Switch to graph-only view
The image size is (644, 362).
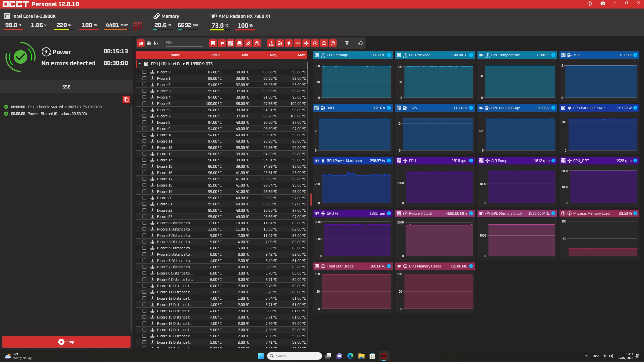[156, 43]
